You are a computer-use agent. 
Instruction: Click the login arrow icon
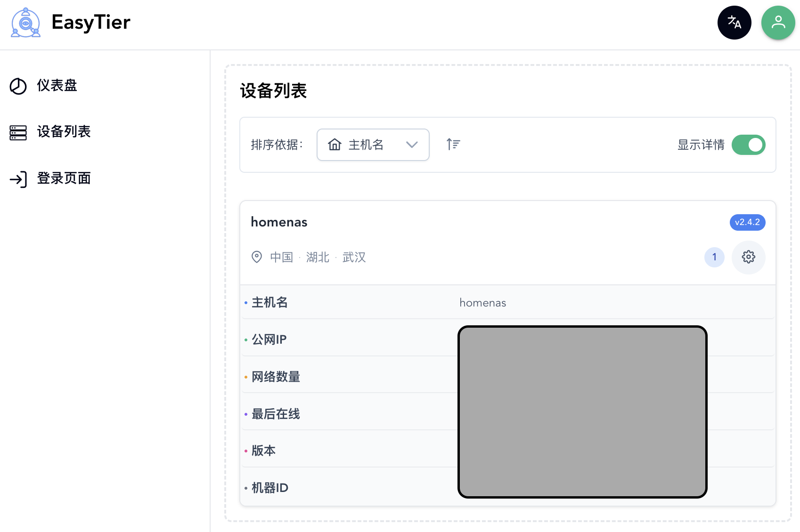(18, 179)
